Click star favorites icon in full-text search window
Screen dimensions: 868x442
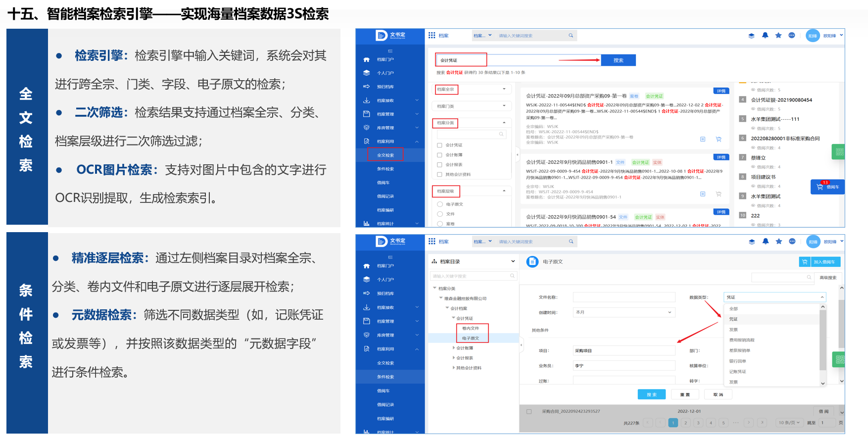778,36
